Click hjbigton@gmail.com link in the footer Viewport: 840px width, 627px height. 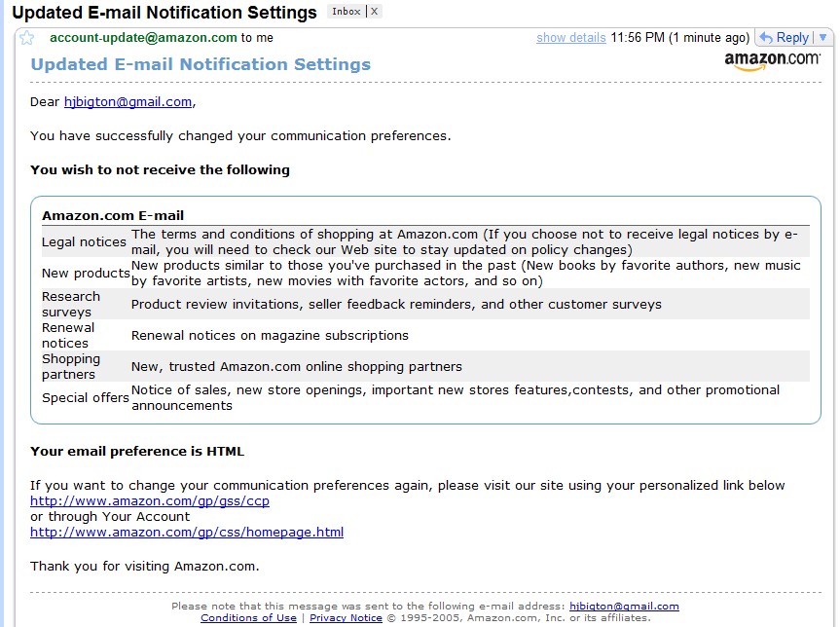pyautogui.click(x=624, y=607)
